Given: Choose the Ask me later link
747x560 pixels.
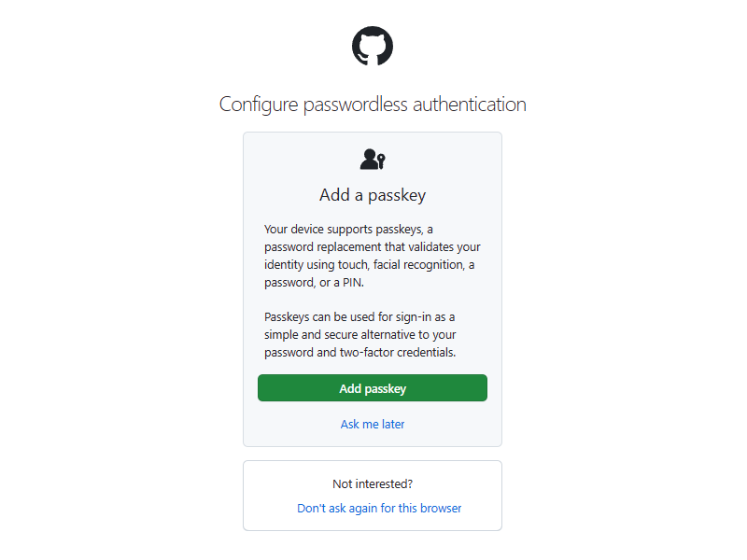Looking at the screenshot, I should click(373, 424).
